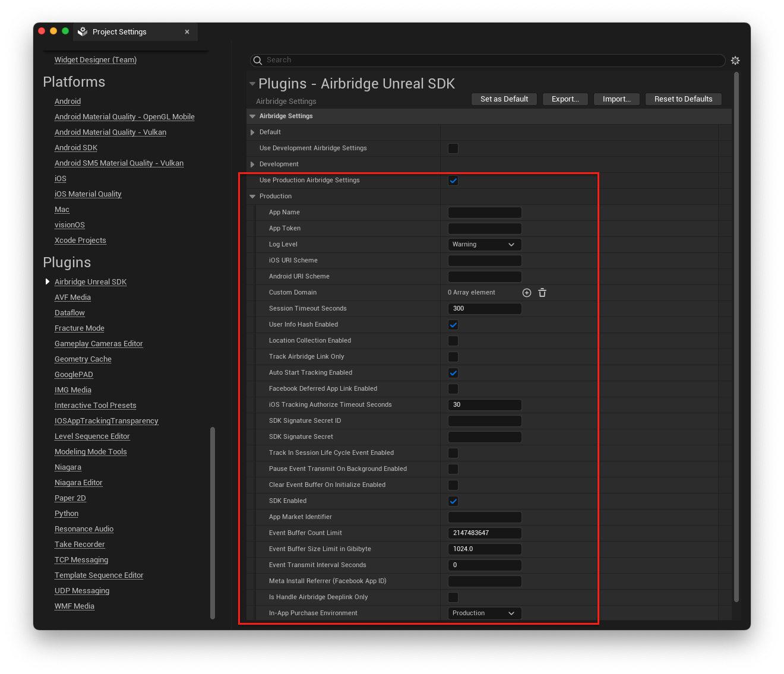This screenshot has width=784, height=674.
Task: Click the App Token input field
Action: click(x=485, y=229)
